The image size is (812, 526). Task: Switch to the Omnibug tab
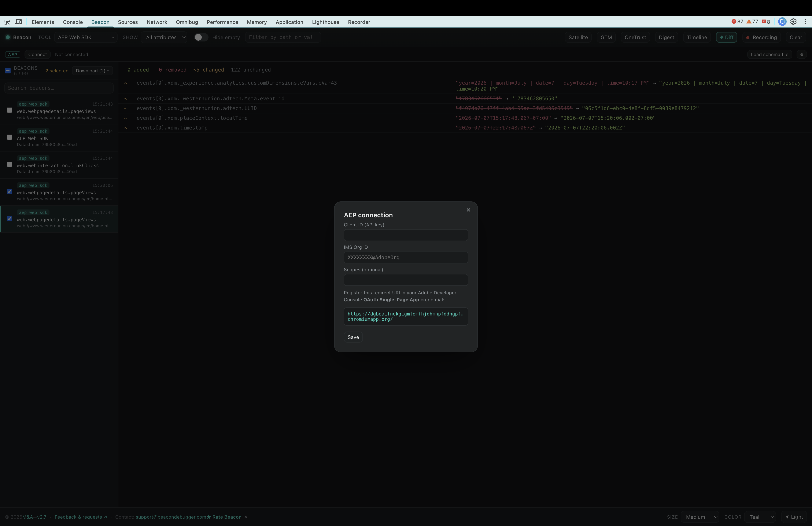(x=187, y=22)
